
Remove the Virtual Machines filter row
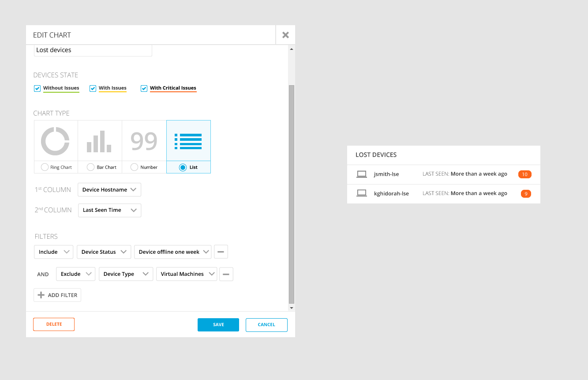pyautogui.click(x=226, y=274)
